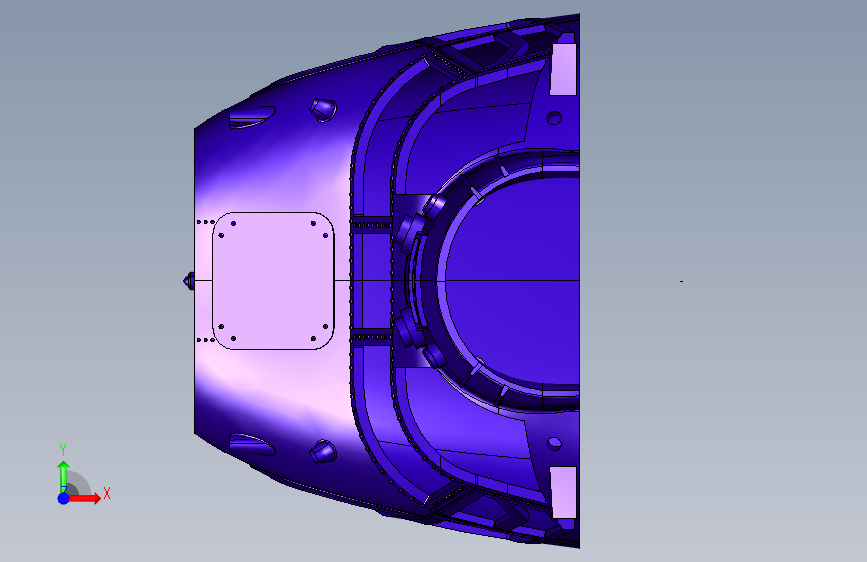Select the rounded square access panel on the nose
The width and height of the screenshot is (867, 562).
(273, 281)
